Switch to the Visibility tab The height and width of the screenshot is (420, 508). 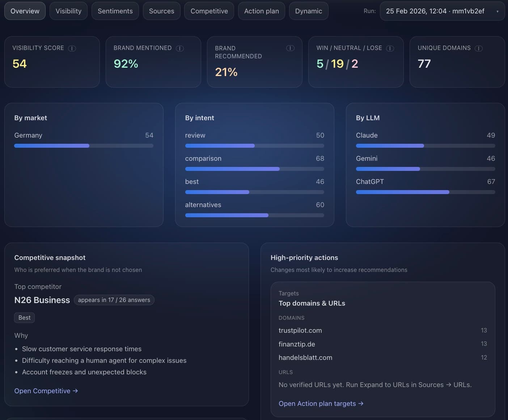[68, 11]
